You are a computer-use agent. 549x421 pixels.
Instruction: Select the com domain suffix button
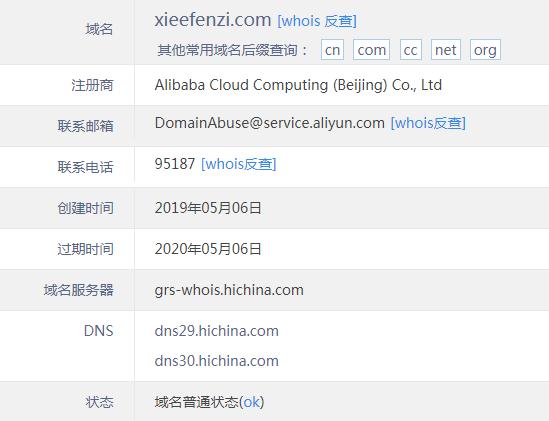pyautogui.click(x=371, y=50)
